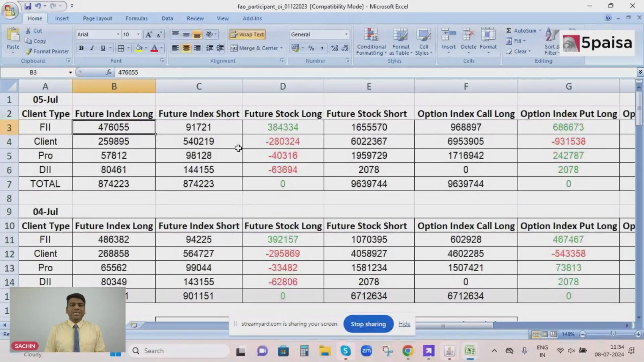The width and height of the screenshot is (644, 362).
Task: Switch to the Page Layout tab
Action: pos(97,18)
